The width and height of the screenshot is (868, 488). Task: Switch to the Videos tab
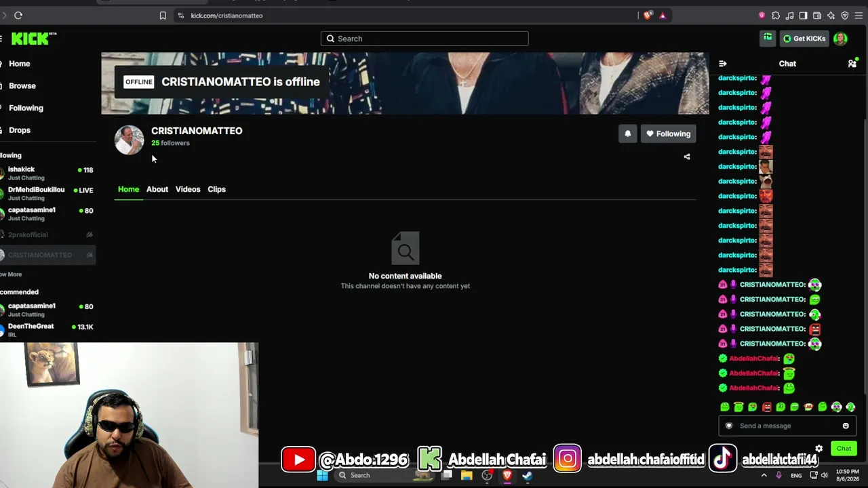(188, 189)
